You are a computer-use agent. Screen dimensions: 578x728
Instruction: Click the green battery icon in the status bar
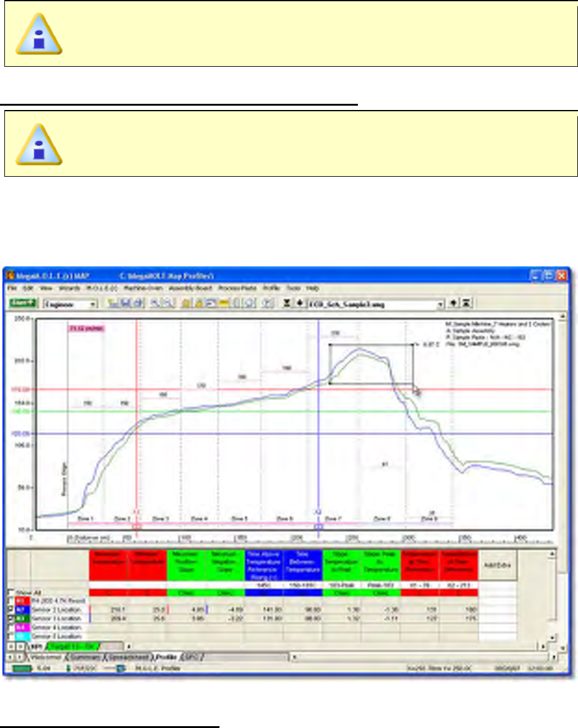coord(22,669)
